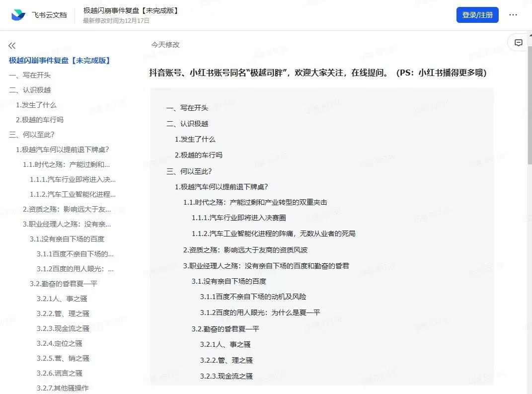This screenshot has width=532, height=394.
Task: Open sidebar item 1.发生了什么
Action: click(x=36, y=105)
